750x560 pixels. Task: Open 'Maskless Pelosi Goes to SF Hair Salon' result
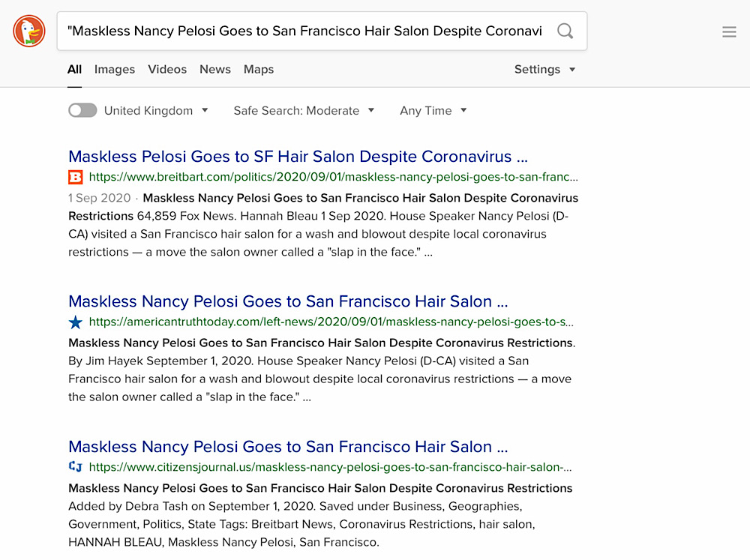[x=298, y=157]
